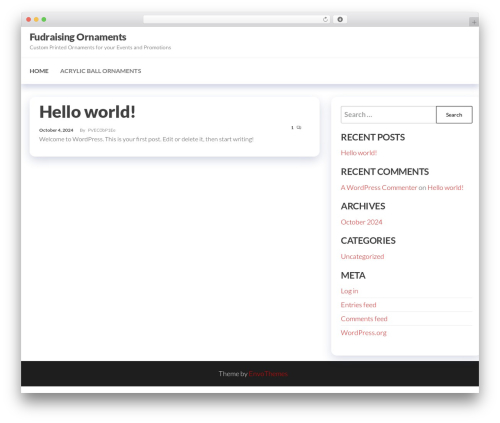Click the post author name link

(x=102, y=130)
